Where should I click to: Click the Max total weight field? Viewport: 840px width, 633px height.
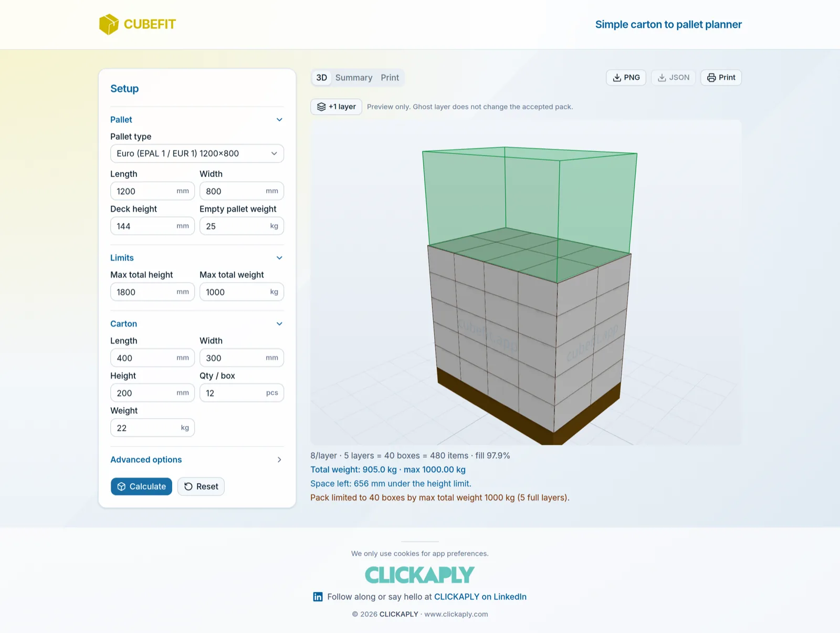241,292
